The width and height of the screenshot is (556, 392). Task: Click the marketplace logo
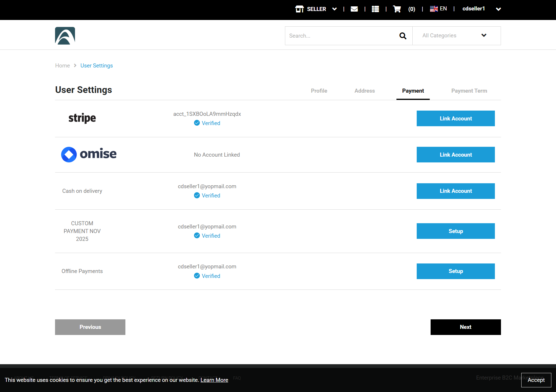pyautogui.click(x=65, y=36)
